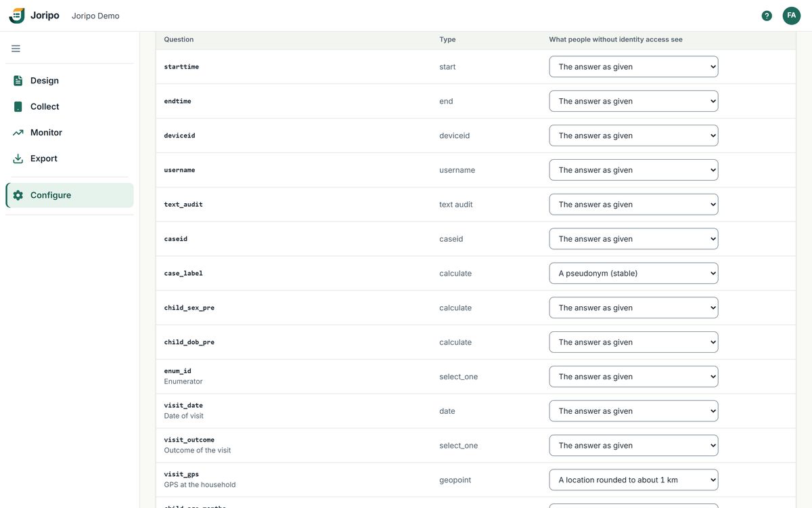812x508 pixels.
Task: Open the visit_date answer dropdown
Action: (x=633, y=411)
